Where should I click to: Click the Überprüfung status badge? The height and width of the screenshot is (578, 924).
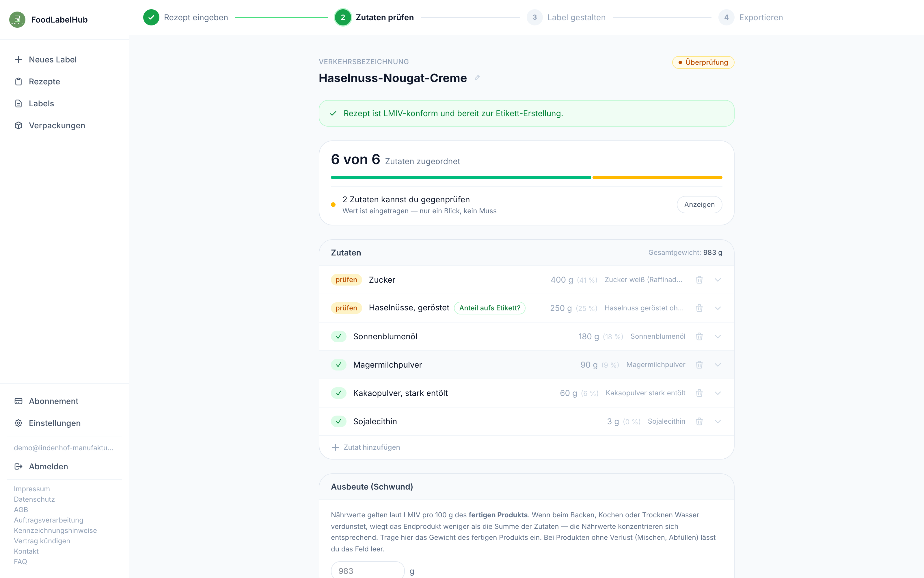coord(703,62)
